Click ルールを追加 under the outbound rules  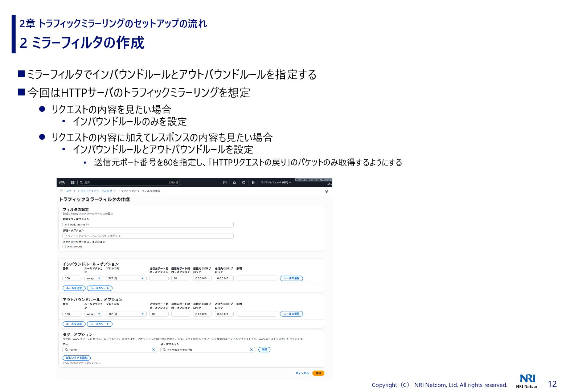pos(74,324)
